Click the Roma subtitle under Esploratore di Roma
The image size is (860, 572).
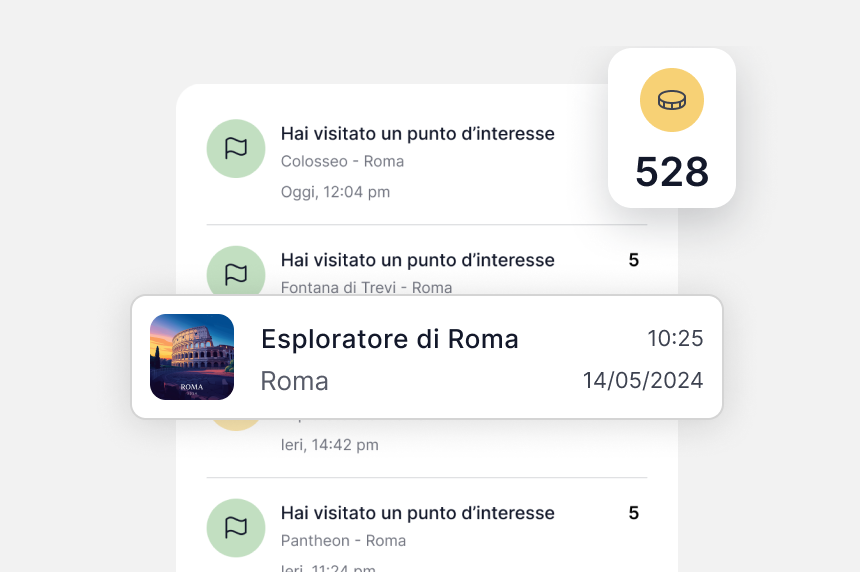click(x=294, y=381)
